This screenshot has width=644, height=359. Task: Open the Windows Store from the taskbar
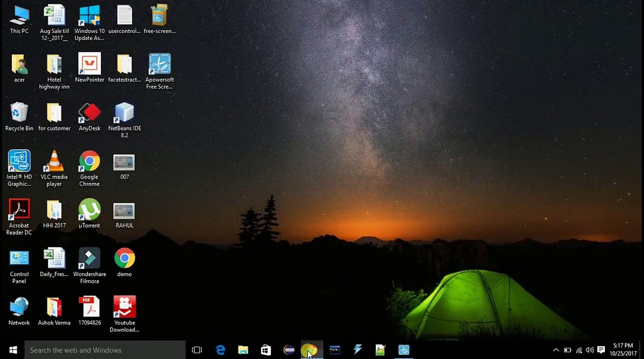pyautogui.click(x=266, y=350)
